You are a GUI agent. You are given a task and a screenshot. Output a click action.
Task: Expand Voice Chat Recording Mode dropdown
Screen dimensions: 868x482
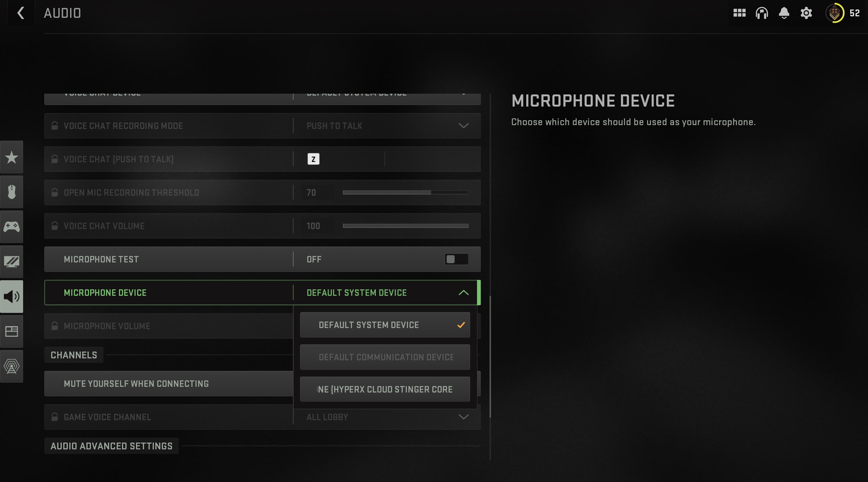(387, 126)
